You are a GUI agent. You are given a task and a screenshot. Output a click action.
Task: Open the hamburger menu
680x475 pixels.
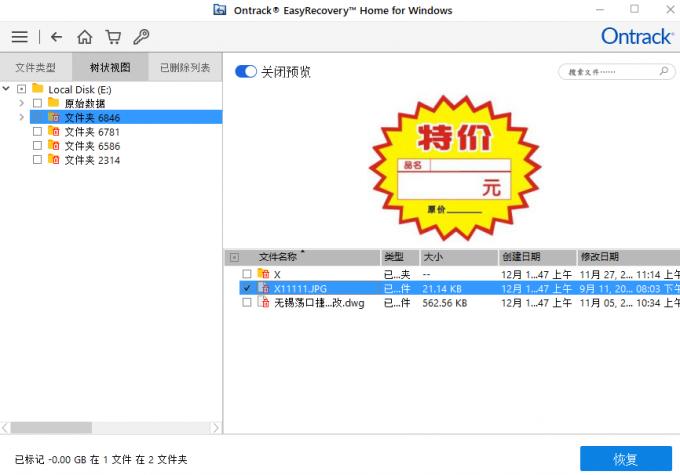(20, 37)
